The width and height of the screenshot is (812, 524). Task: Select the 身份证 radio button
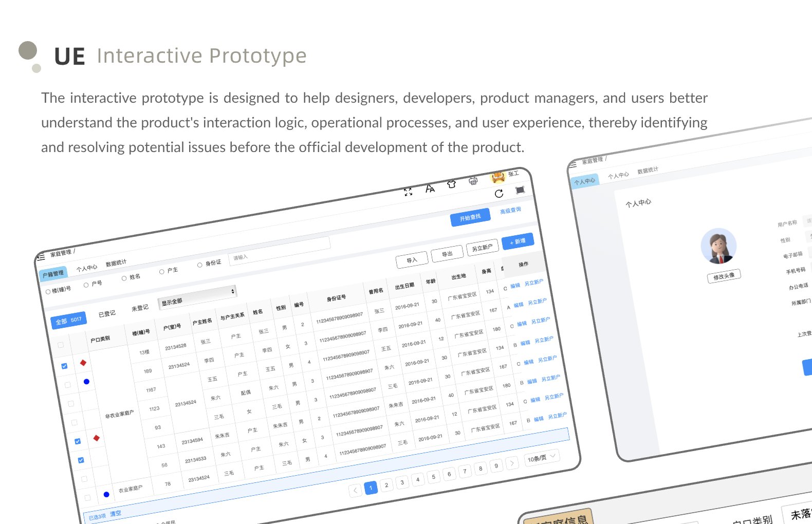[200, 265]
